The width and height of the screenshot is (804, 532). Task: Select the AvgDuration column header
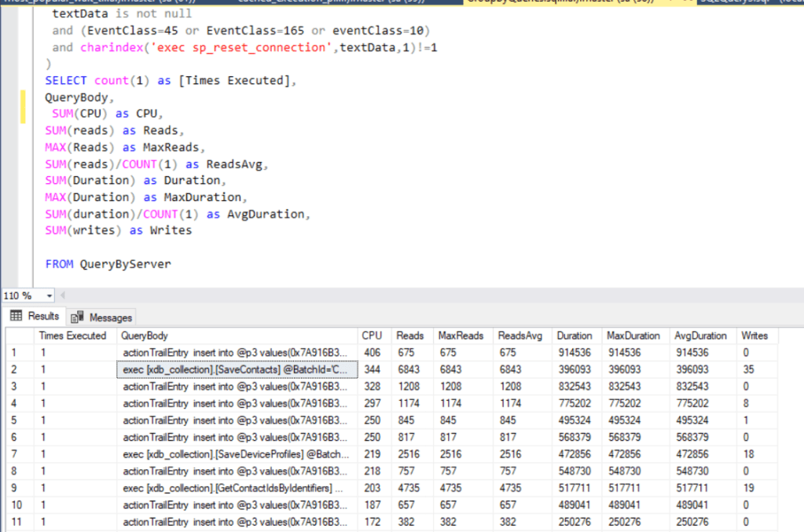pos(701,336)
